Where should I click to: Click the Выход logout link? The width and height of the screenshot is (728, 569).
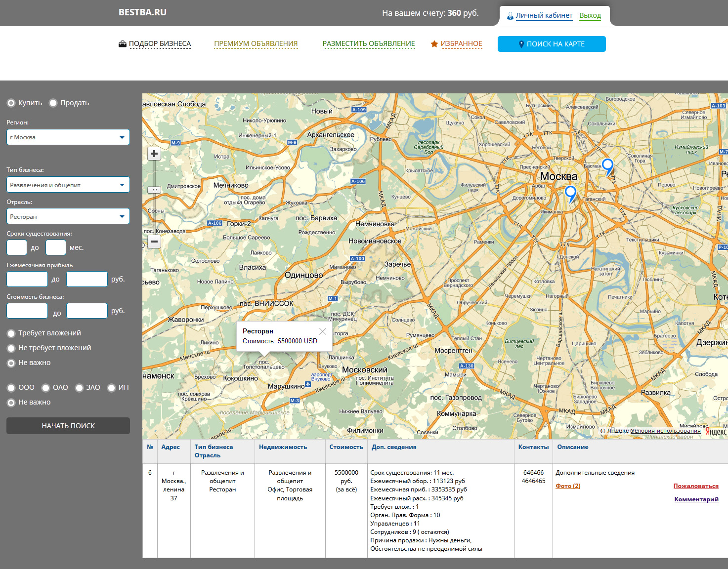pyautogui.click(x=590, y=16)
